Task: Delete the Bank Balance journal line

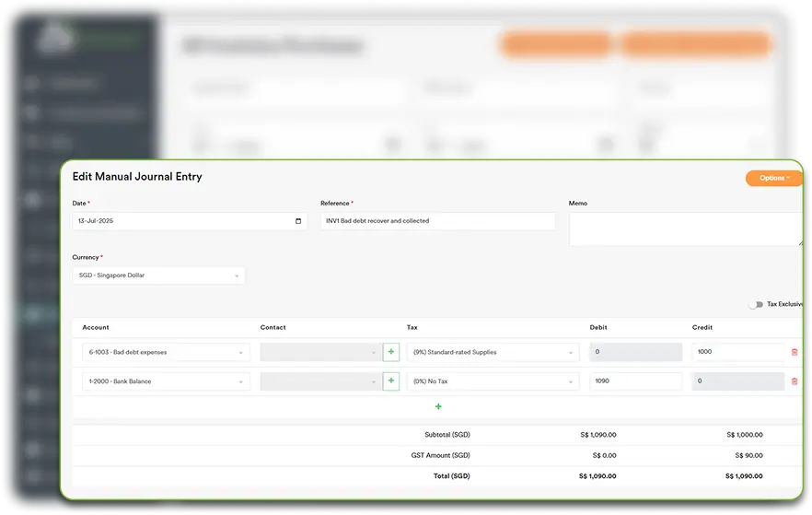Action: coord(795,381)
